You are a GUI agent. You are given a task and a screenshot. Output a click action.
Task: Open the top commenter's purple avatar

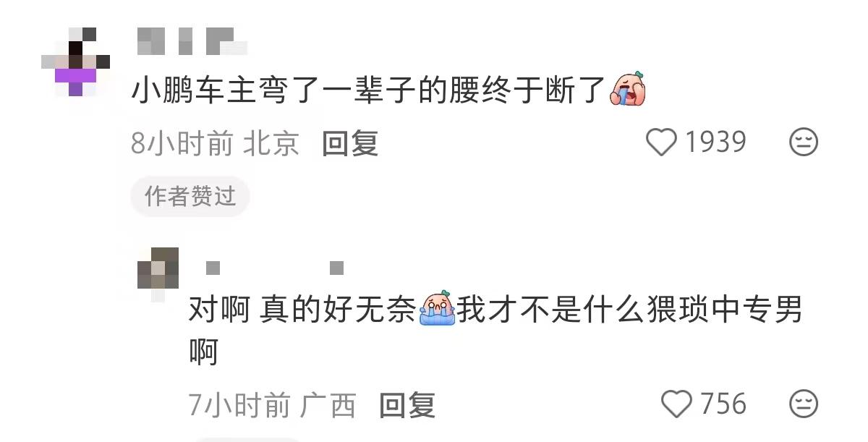pyautogui.click(x=76, y=61)
